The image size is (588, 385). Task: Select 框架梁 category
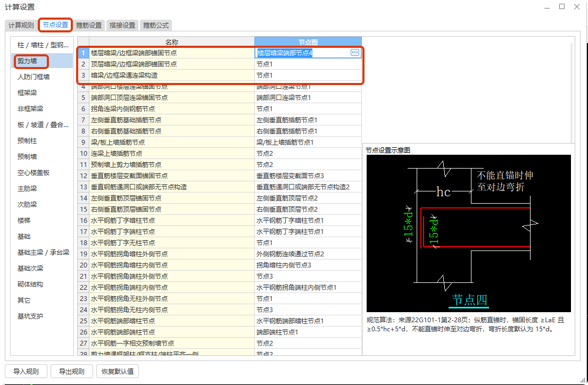pos(43,93)
